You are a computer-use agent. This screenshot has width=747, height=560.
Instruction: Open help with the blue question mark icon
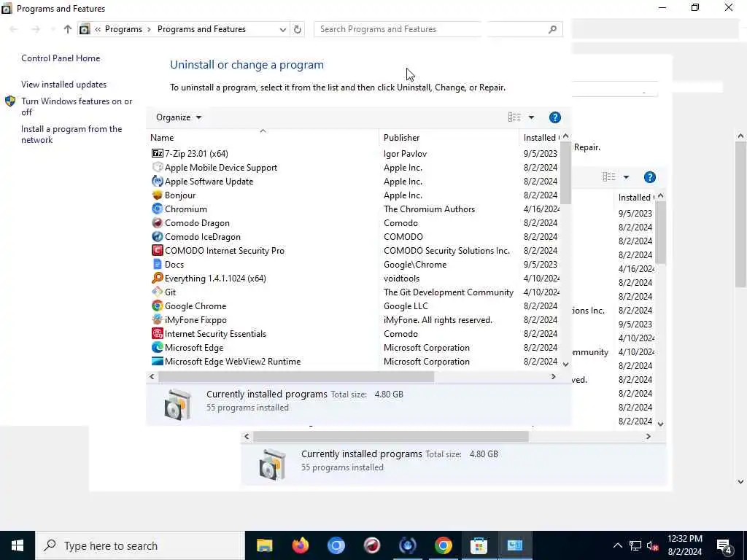click(x=555, y=117)
